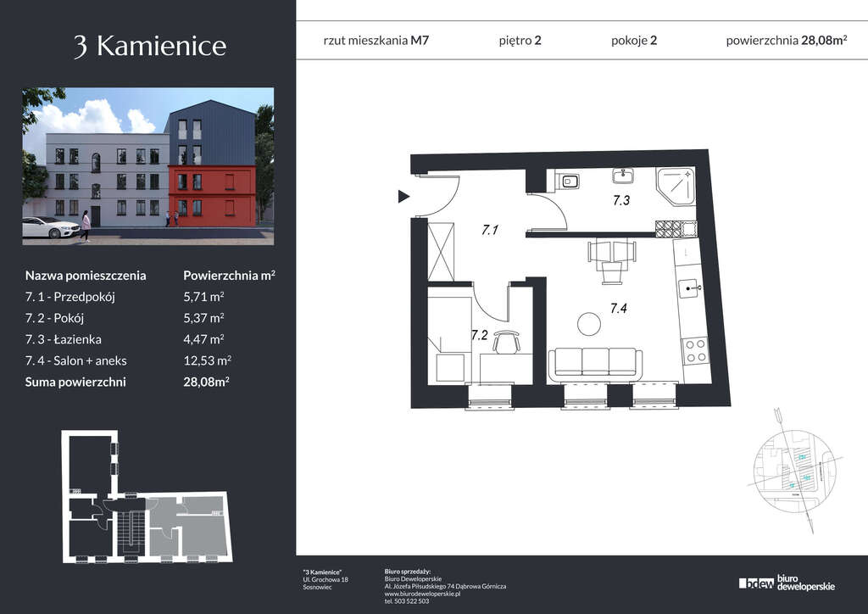Click the toilet symbol in bathroom 7.3
Viewport: 868px width, 614px height.
(567, 180)
